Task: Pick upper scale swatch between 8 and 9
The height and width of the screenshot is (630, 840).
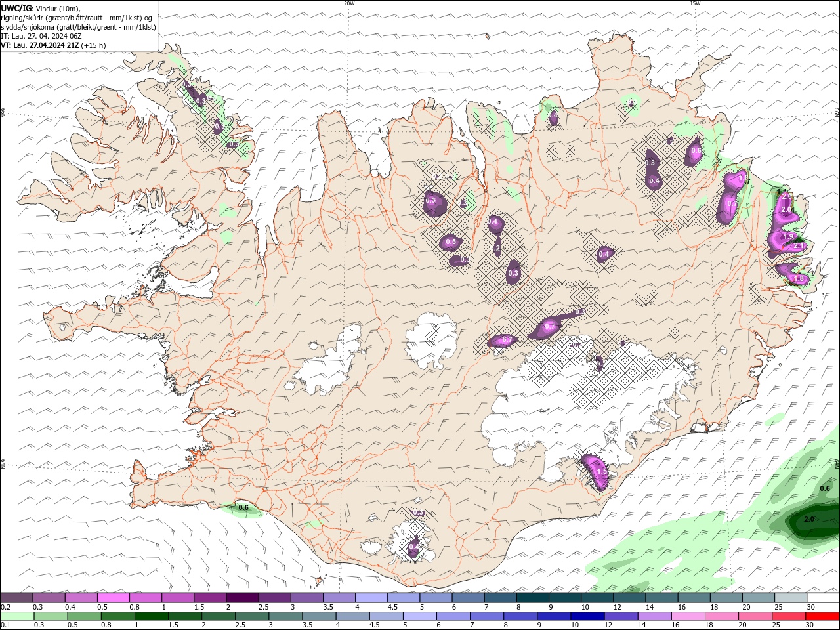Action: 532,598
